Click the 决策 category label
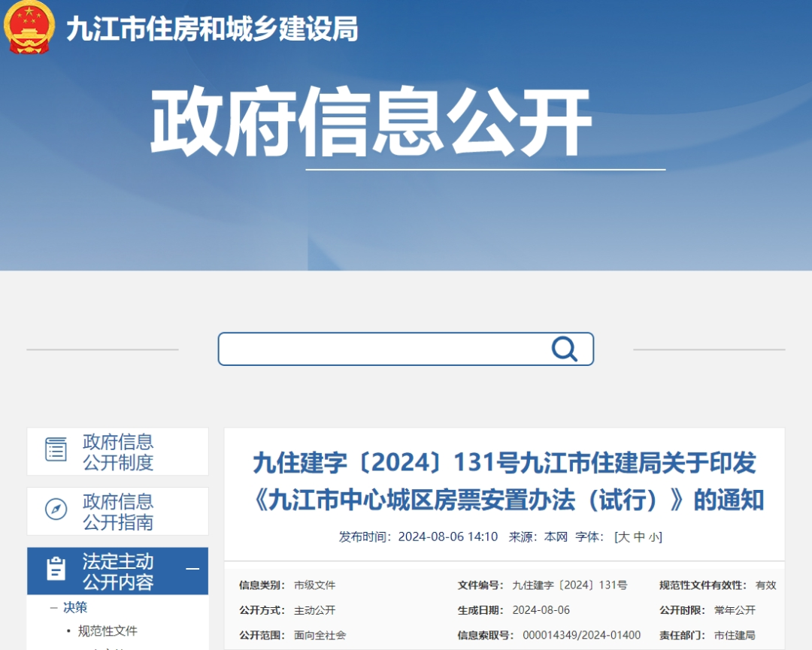The height and width of the screenshot is (650, 812). pos(75,608)
